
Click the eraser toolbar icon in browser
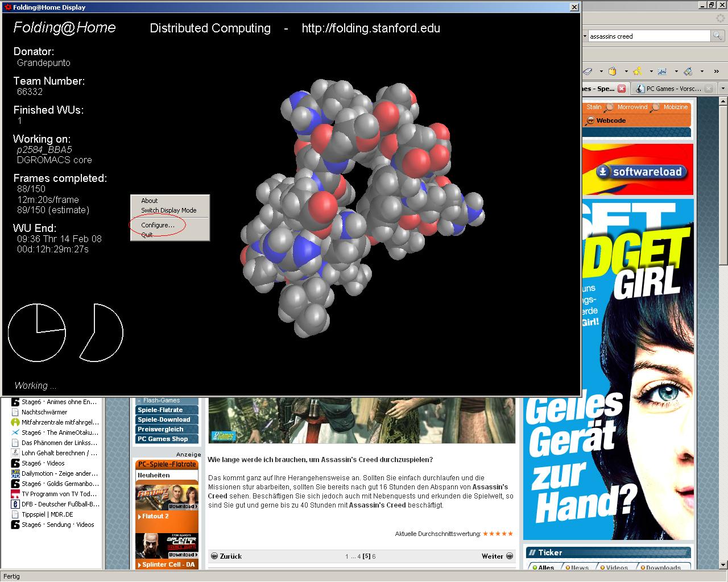[x=588, y=71]
